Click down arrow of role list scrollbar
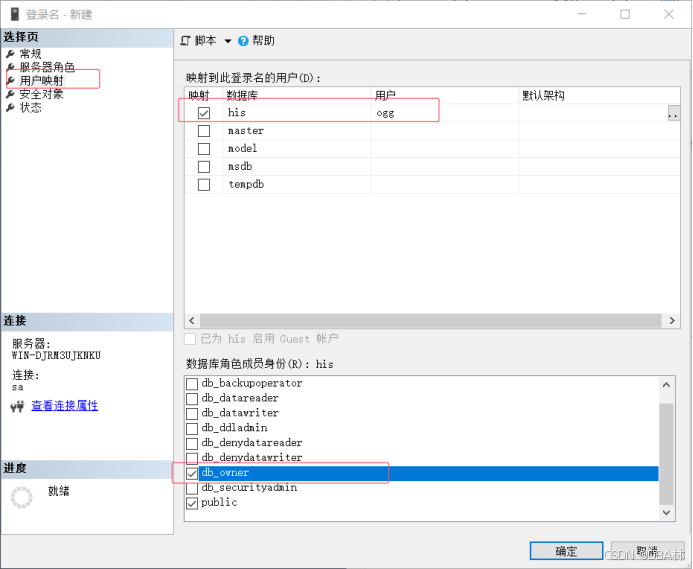This screenshot has width=693, height=569. click(x=666, y=512)
